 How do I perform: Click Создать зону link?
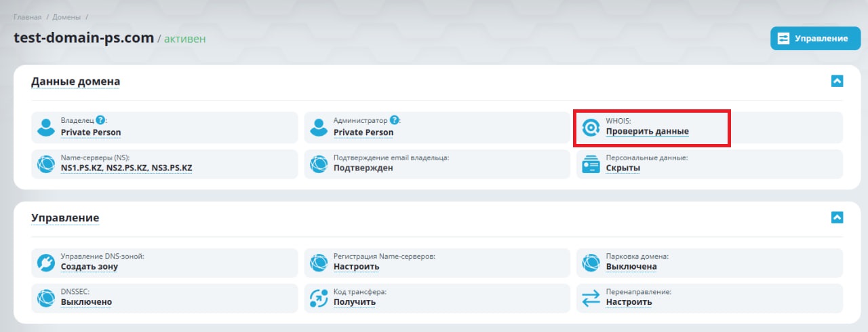tap(90, 266)
